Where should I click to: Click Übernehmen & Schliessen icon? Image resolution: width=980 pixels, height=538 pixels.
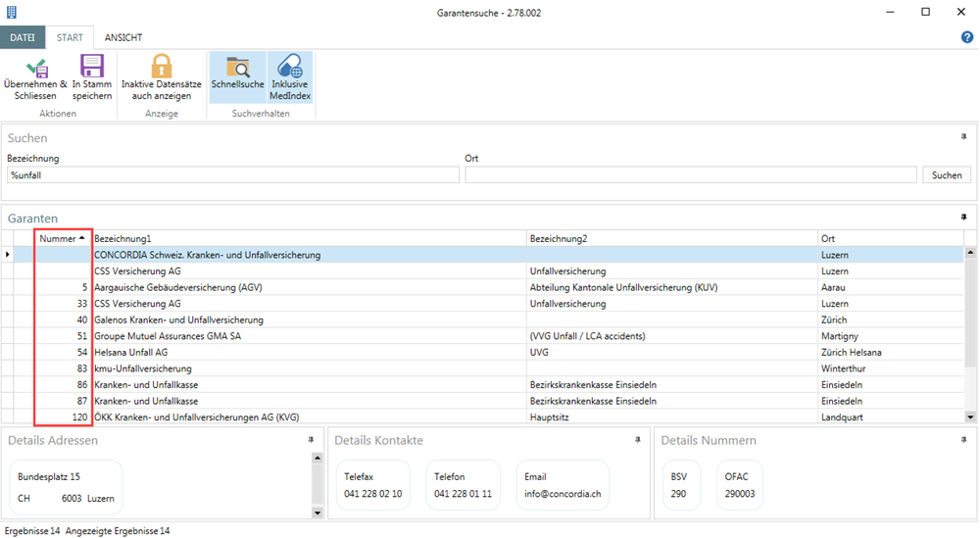coord(36,68)
